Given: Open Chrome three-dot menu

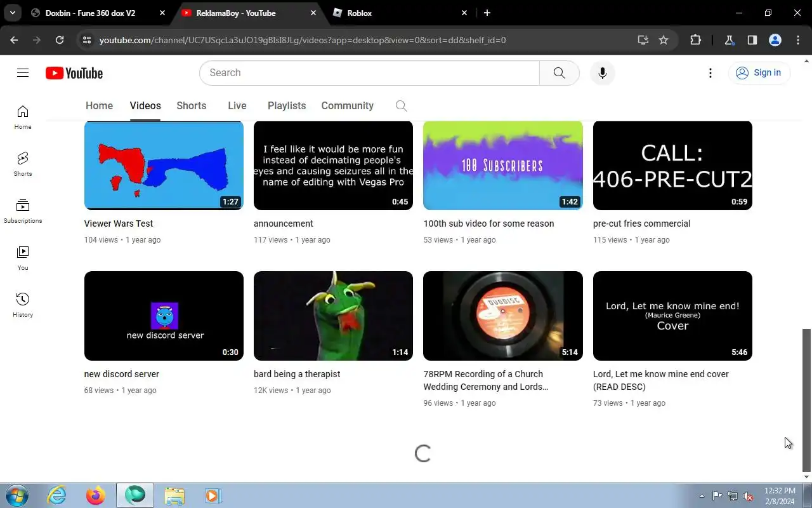Looking at the screenshot, I should click(798, 40).
